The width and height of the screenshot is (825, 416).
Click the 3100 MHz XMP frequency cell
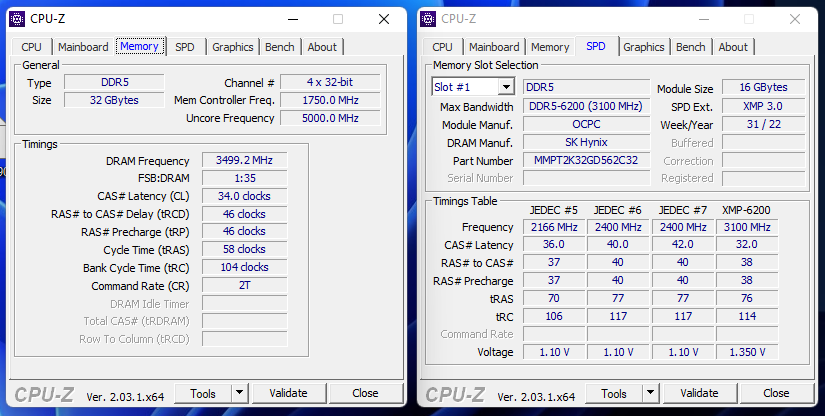[747, 227]
